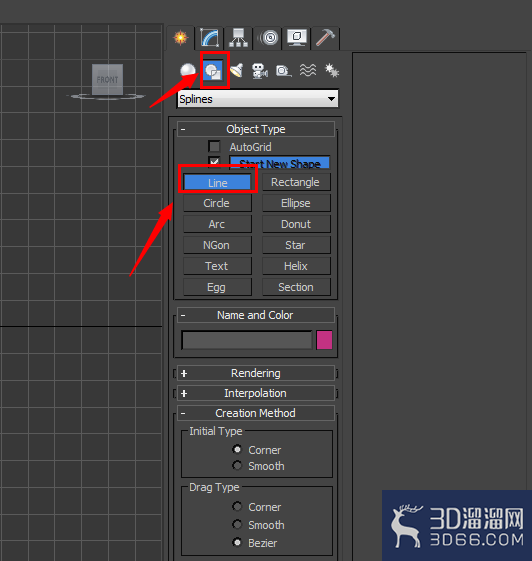Choose the Ellipse spline button
The height and width of the screenshot is (561, 532).
tap(296, 203)
